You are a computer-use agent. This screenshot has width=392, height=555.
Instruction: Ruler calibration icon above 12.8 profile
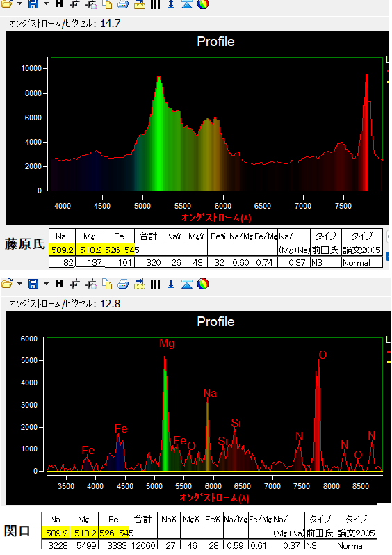point(140,284)
